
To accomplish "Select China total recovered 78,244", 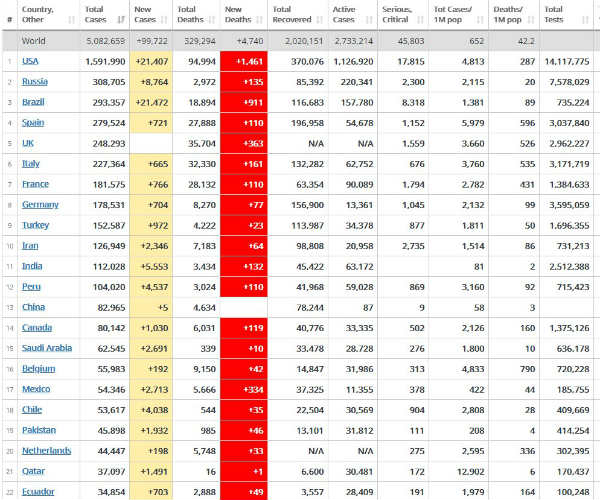I will coord(310,308).
